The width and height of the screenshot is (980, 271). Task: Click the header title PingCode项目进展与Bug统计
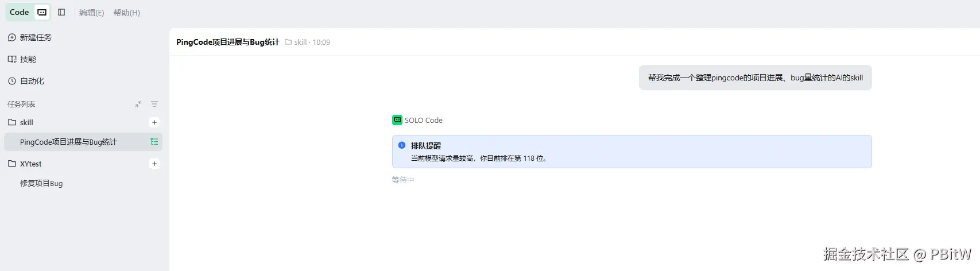(x=228, y=42)
